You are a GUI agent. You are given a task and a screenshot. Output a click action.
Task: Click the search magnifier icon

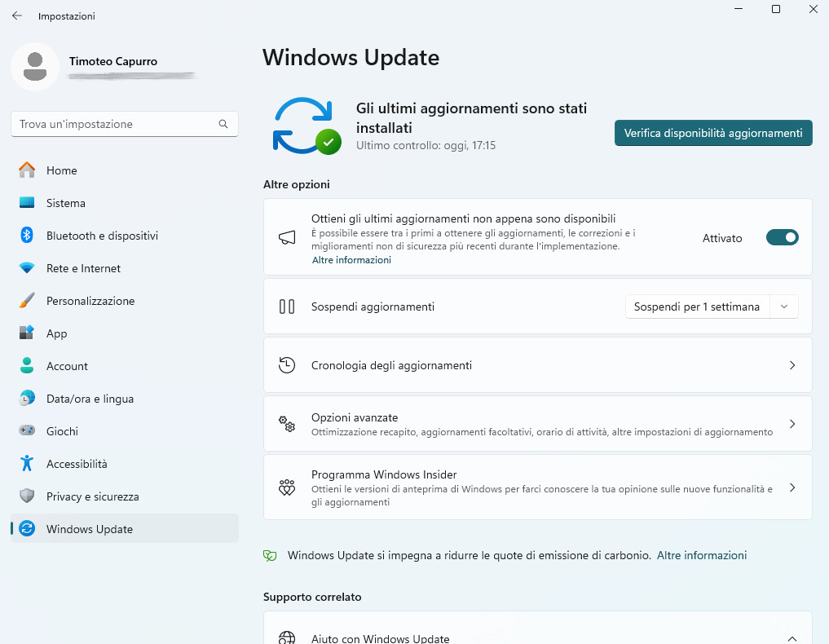(x=223, y=124)
